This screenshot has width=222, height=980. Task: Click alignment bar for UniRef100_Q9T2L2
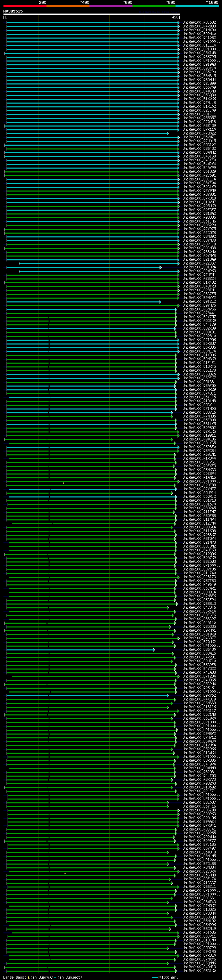(x=84, y=302)
